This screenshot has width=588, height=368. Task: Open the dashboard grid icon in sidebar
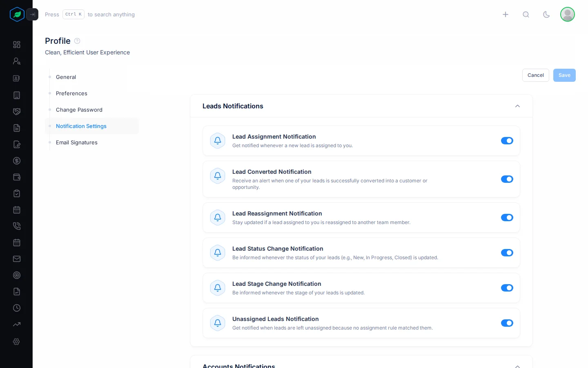[x=17, y=45]
